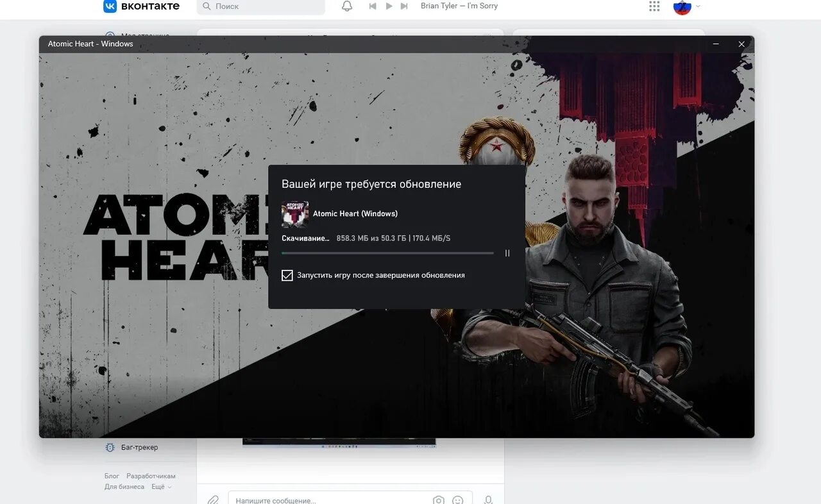Open the screenshot thumbnail in VK chat

339,442
